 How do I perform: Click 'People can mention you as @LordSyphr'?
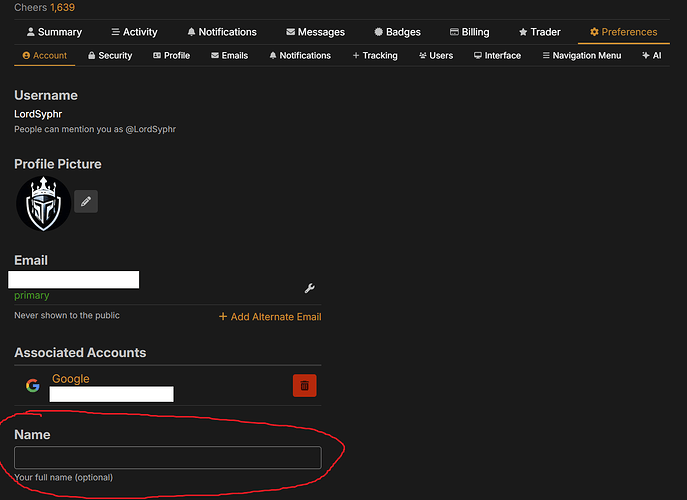click(95, 129)
